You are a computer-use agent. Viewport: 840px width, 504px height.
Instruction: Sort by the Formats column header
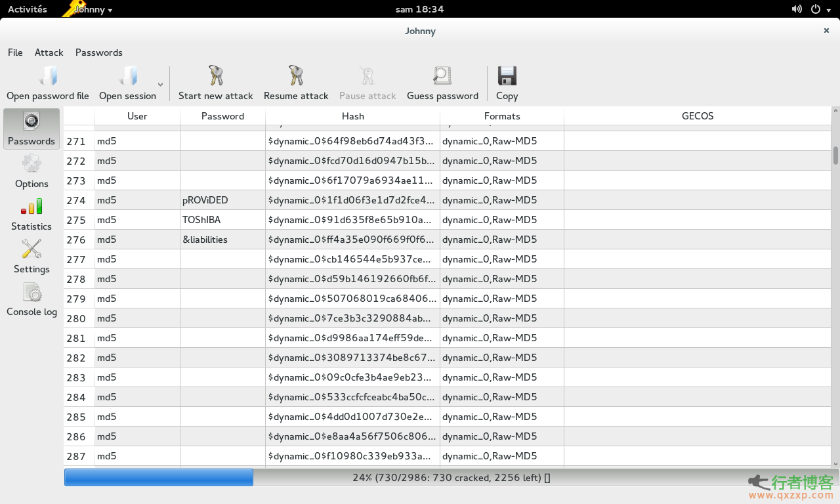(x=502, y=116)
